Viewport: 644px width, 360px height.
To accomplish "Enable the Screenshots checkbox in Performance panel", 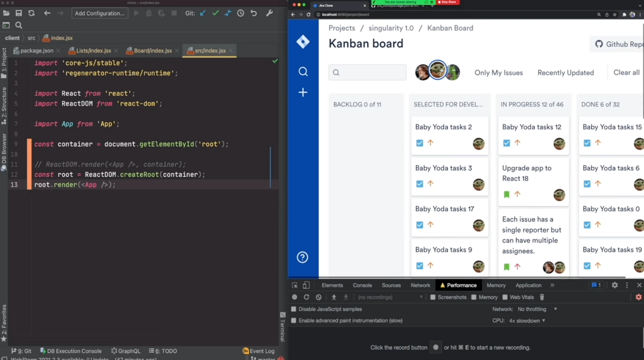I will 432,297.
